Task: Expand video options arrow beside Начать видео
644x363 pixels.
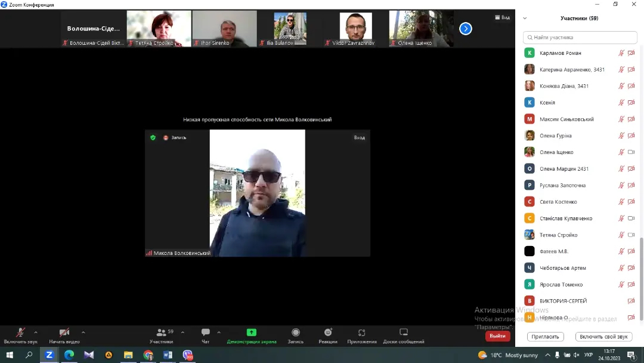Action: pos(83,333)
